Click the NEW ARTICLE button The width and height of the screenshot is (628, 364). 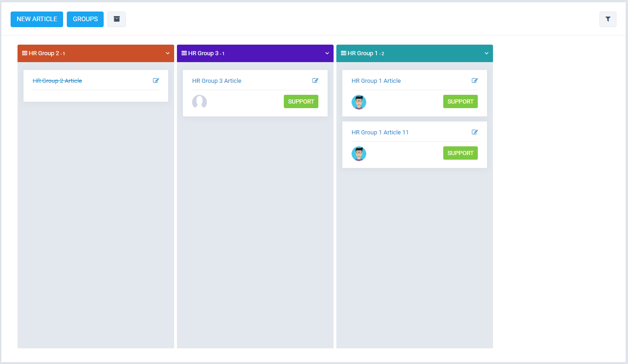[36, 19]
